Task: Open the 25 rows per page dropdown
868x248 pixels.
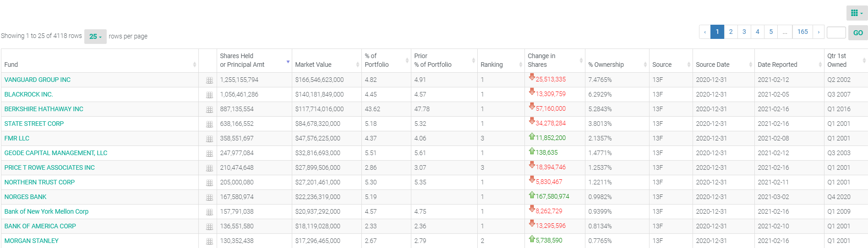Action: tap(95, 37)
